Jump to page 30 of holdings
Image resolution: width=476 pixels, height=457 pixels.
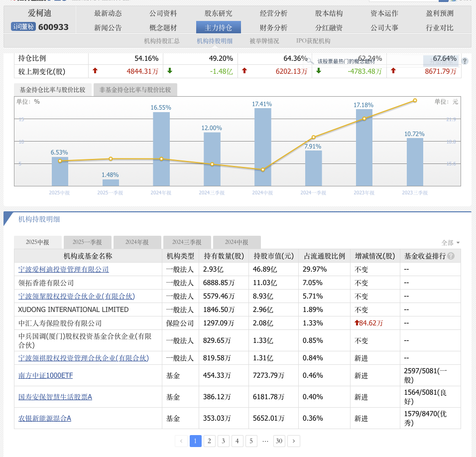click(279, 441)
